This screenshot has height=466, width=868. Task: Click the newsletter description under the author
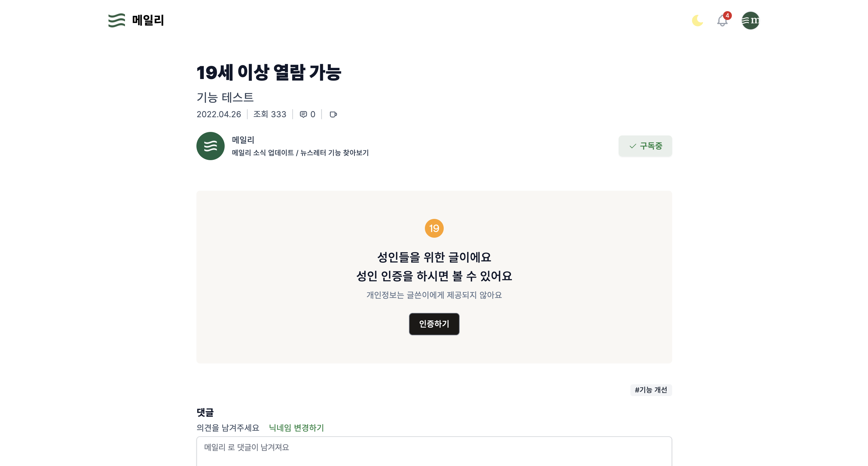[300, 153]
